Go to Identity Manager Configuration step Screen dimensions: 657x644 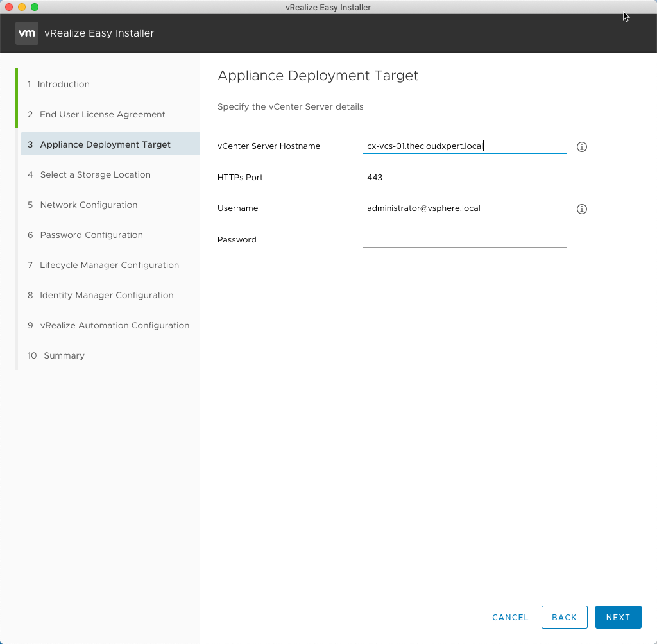point(107,295)
